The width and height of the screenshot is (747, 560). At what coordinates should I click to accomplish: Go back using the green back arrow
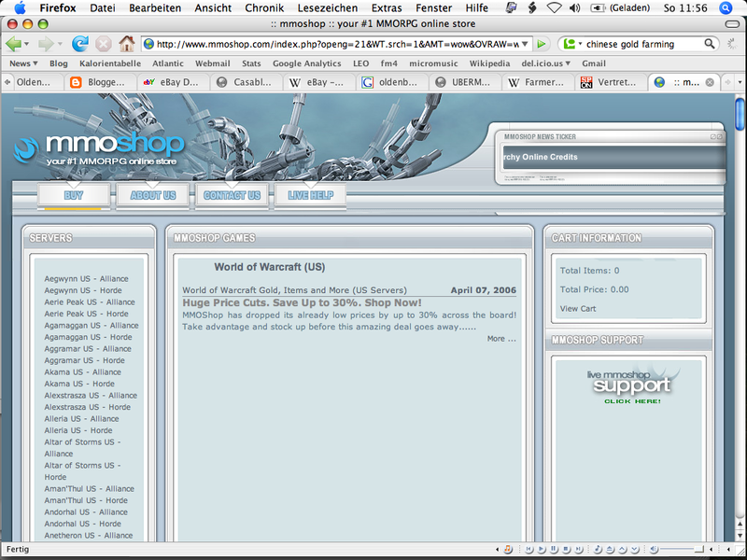pos(13,44)
